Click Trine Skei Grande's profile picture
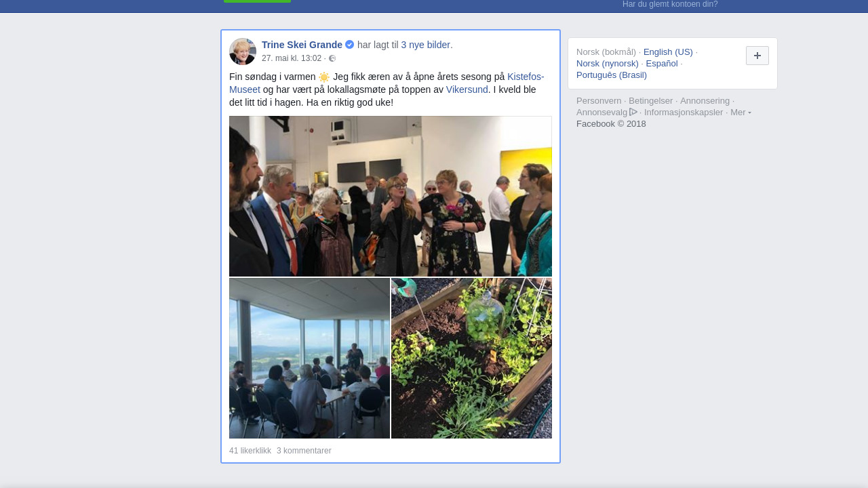 (x=243, y=52)
